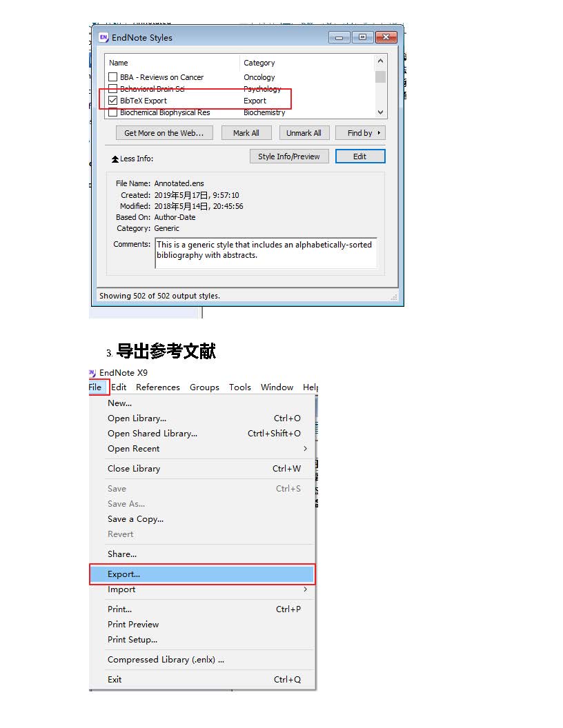Open the Edit menu in EndNote X9
This screenshot has width=563, height=728.
tap(119, 387)
